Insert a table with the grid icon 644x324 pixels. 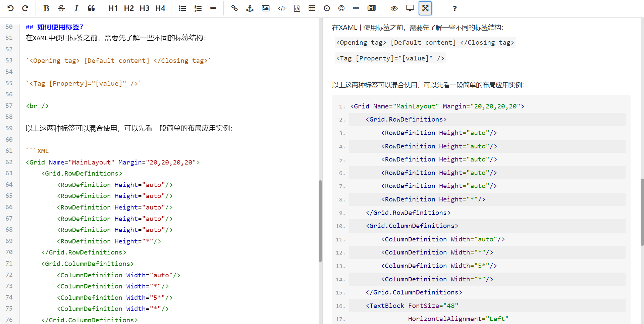coord(312,8)
